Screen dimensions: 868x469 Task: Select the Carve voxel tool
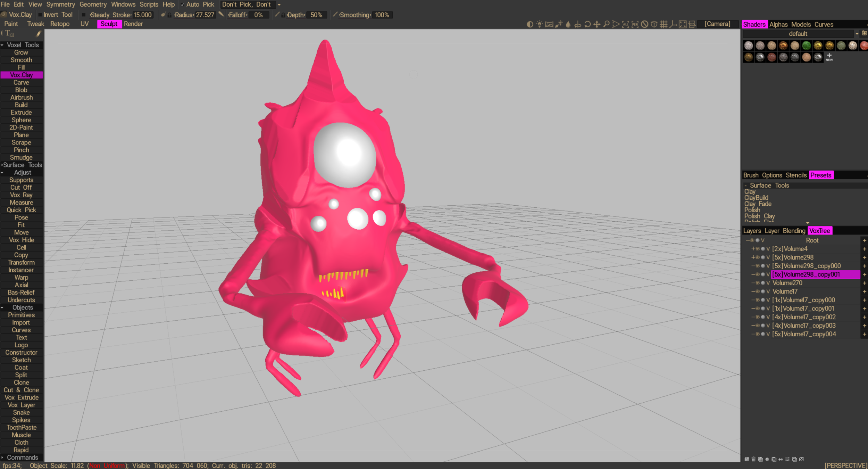21,83
